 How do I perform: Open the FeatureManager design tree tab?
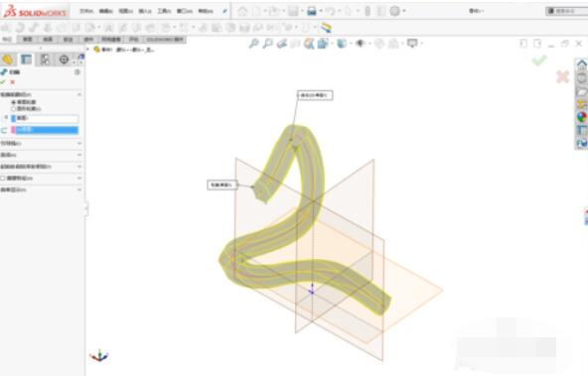pos(8,60)
